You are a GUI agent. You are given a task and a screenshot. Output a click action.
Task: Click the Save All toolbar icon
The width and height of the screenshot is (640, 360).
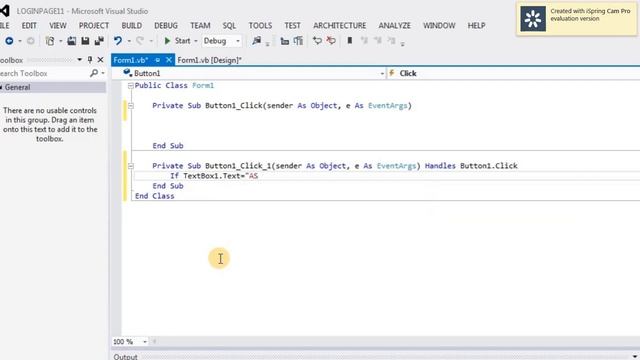pos(99,41)
